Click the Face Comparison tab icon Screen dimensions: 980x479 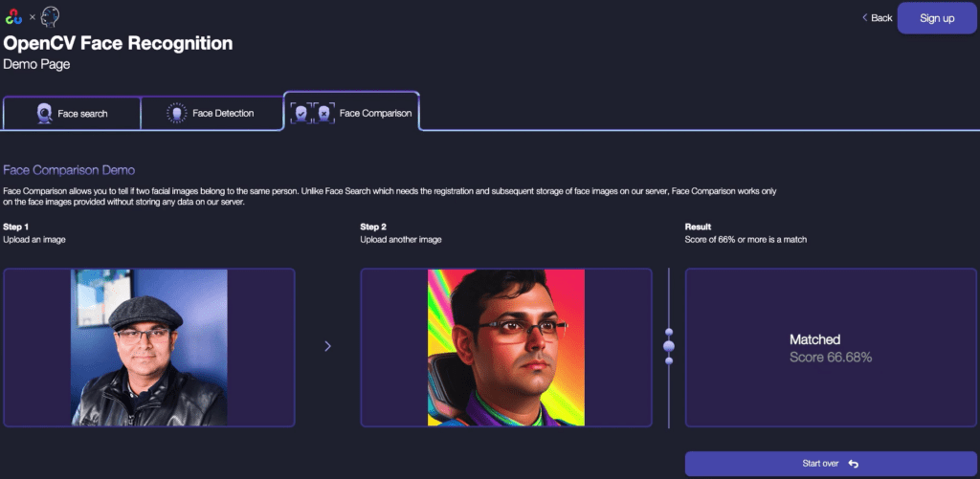pyautogui.click(x=313, y=113)
